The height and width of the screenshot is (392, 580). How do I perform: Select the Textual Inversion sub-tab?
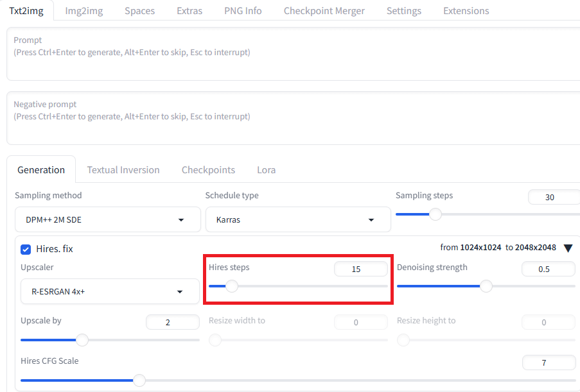point(123,170)
